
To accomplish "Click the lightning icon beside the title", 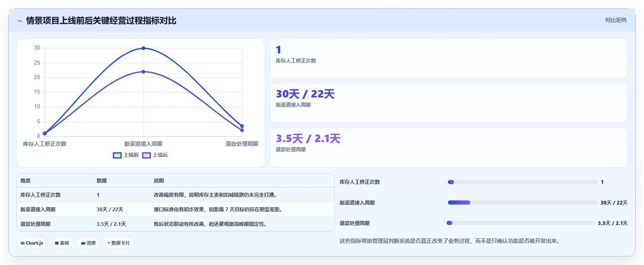I will (x=20, y=21).
